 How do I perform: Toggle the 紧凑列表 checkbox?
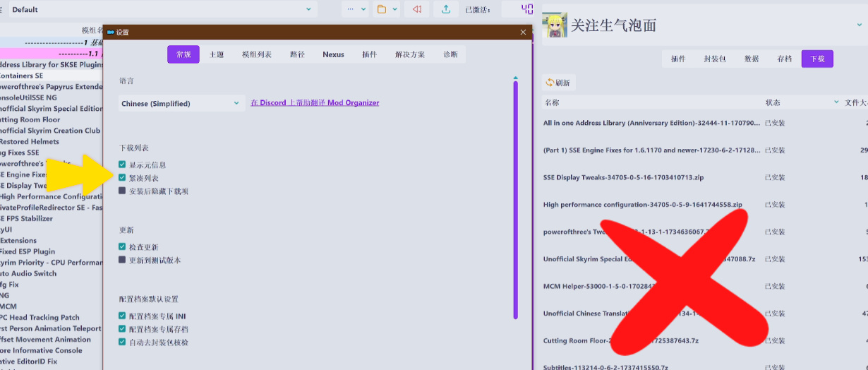(122, 178)
